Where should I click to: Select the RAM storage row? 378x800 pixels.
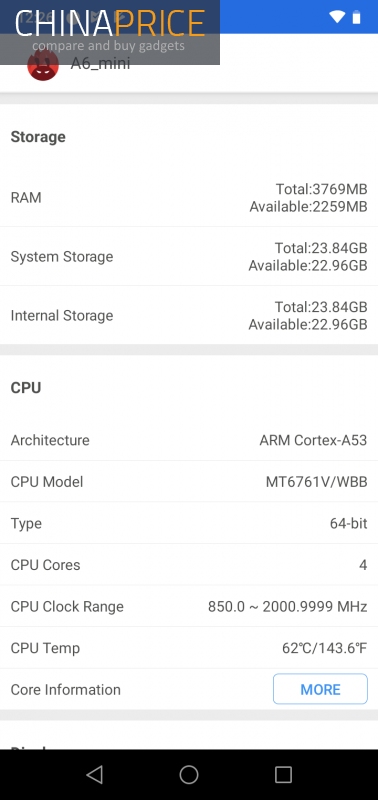(189, 197)
